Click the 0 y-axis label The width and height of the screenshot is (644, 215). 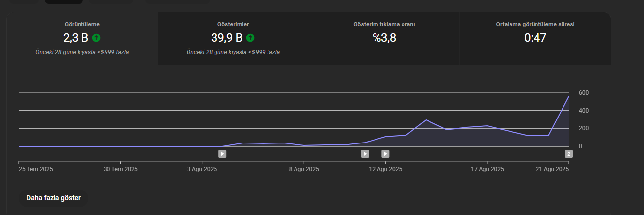click(x=580, y=146)
